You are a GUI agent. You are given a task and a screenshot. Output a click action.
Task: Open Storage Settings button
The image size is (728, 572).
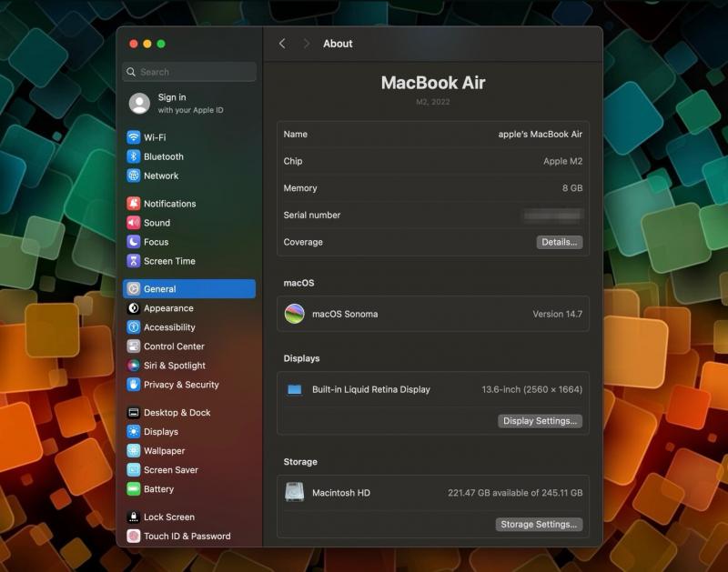539,524
